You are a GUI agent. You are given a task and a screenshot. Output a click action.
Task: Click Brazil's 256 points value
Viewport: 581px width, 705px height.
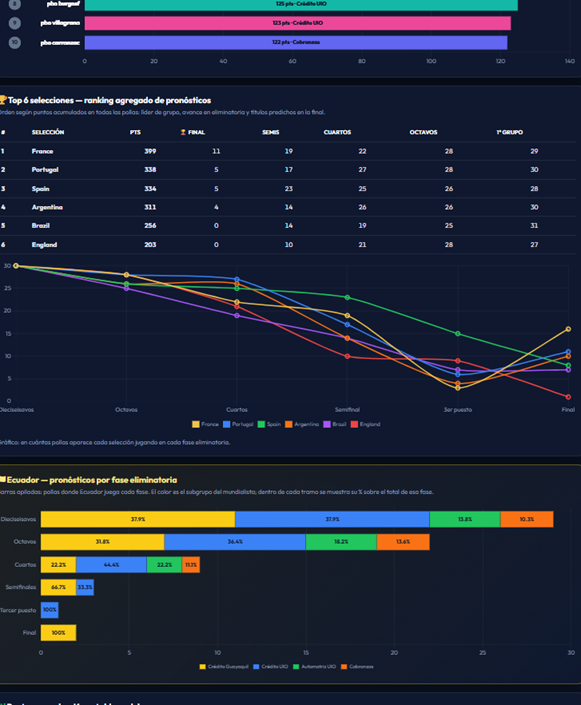click(x=150, y=226)
